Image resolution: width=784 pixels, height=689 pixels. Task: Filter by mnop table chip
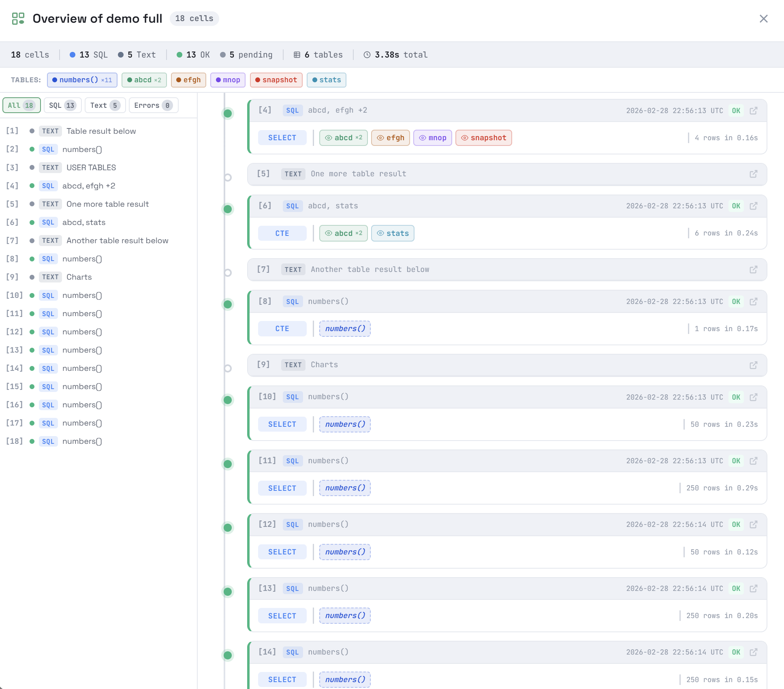[x=228, y=80]
